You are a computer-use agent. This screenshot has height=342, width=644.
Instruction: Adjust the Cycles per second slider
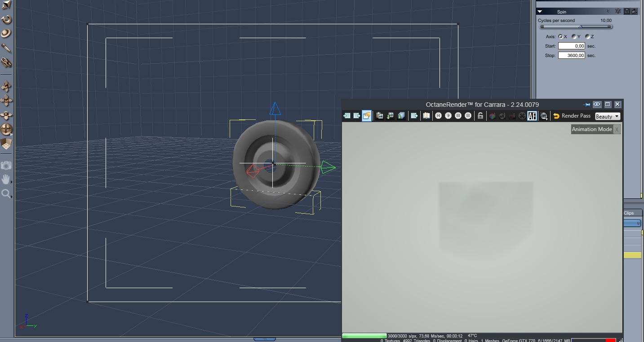(x=576, y=26)
